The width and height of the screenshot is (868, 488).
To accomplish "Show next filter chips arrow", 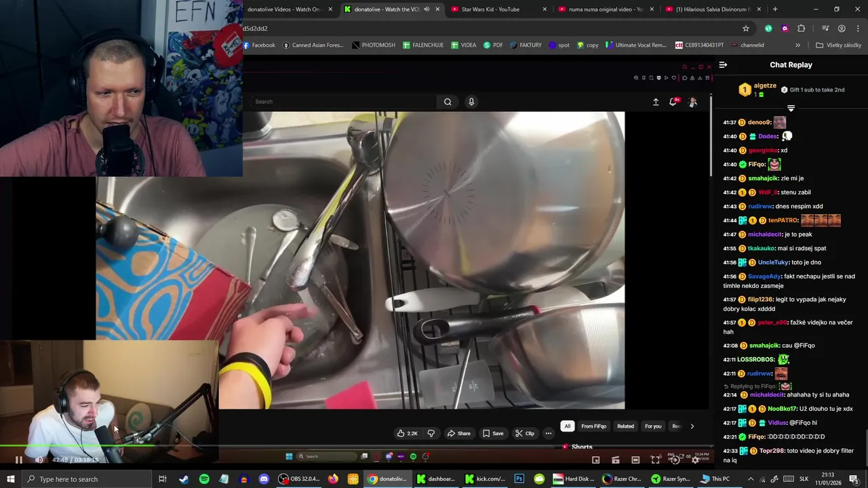I will (x=692, y=426).
